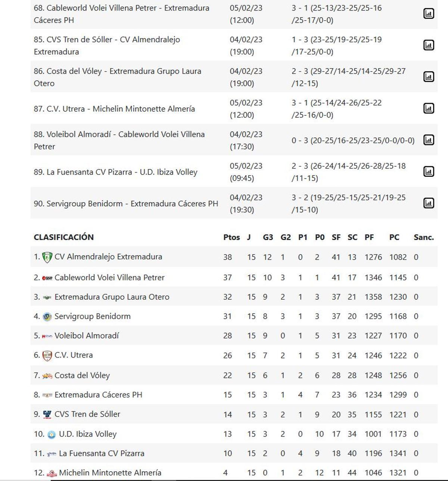448x481 pixels.
Task: Open the Extremadura Grupo Laura Otero team link
Action: coord(112,296)
